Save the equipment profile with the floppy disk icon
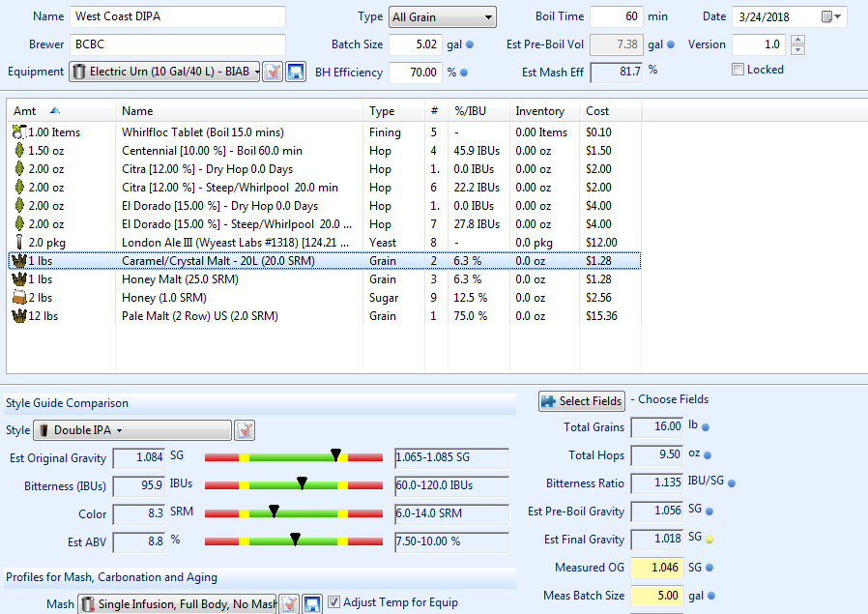The image size is (868, 614). point(296,72)
